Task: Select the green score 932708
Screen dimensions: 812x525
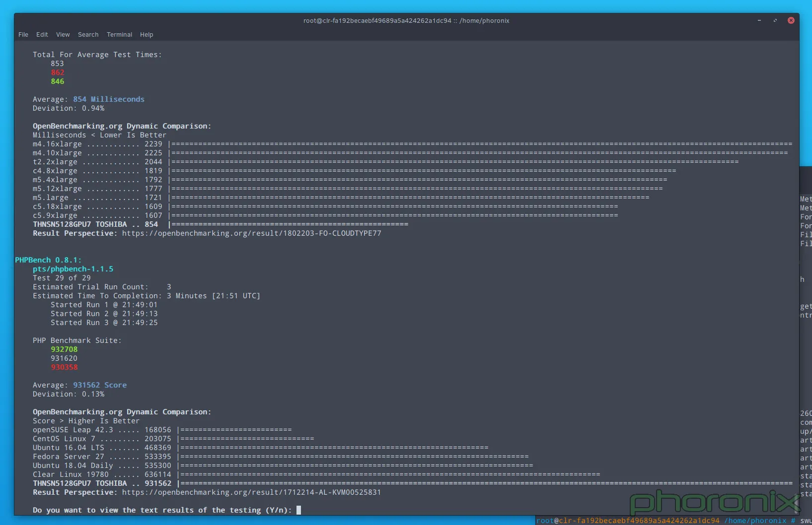Action: pyautogui.click(x=64, y=349)
